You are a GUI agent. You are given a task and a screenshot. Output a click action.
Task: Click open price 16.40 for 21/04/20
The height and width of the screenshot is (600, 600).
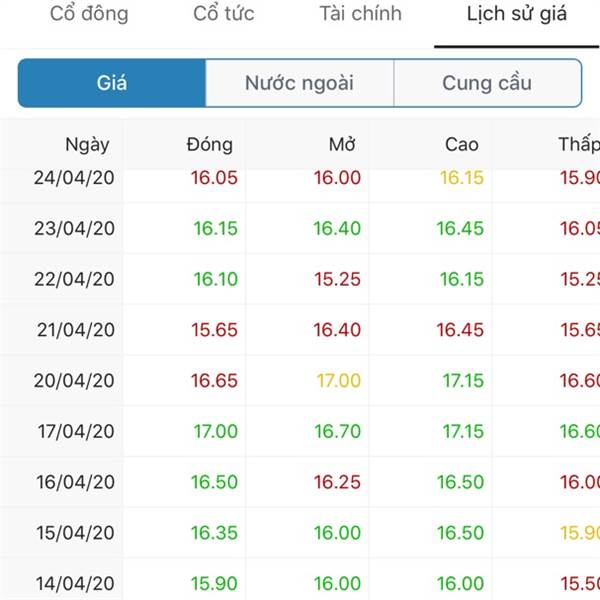338,330
